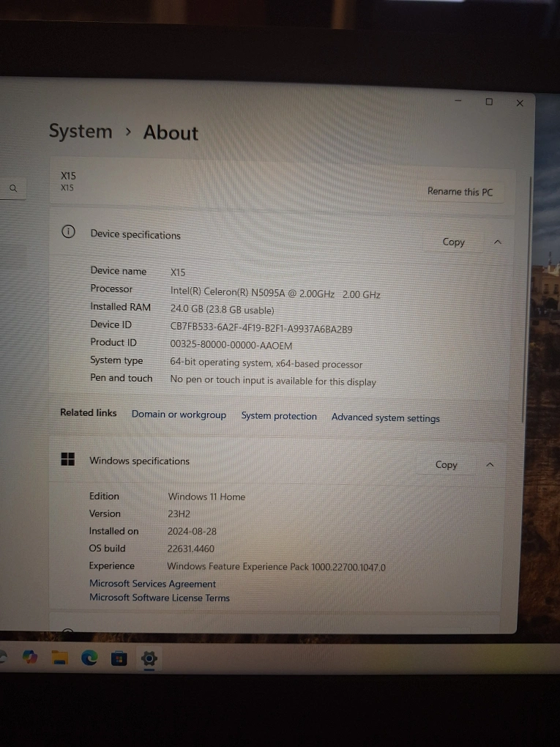
Task: Click the Device specifications info icon
Action: [67, 232]
